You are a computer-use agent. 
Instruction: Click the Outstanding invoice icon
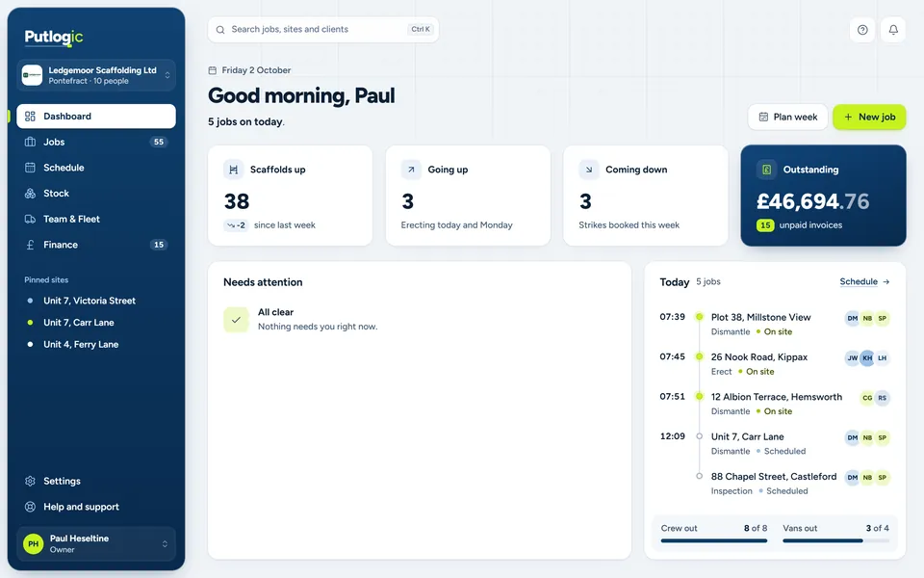(766, 170)
